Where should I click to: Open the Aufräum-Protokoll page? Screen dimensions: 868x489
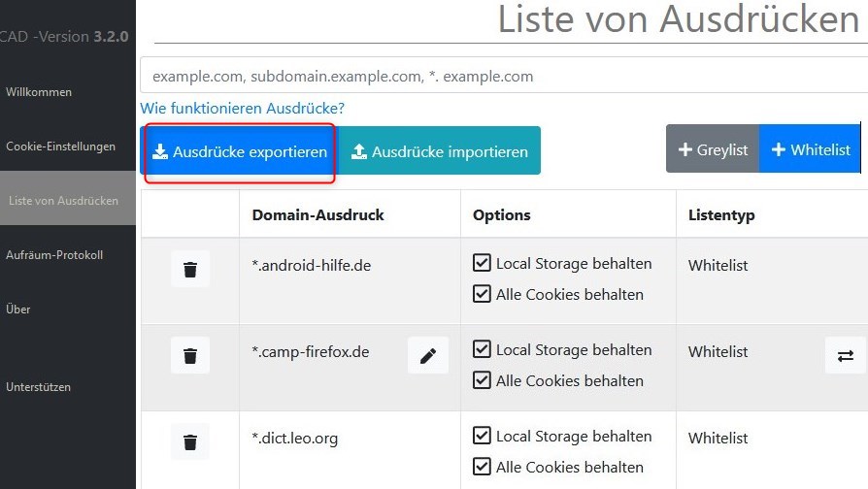point(54,255)
